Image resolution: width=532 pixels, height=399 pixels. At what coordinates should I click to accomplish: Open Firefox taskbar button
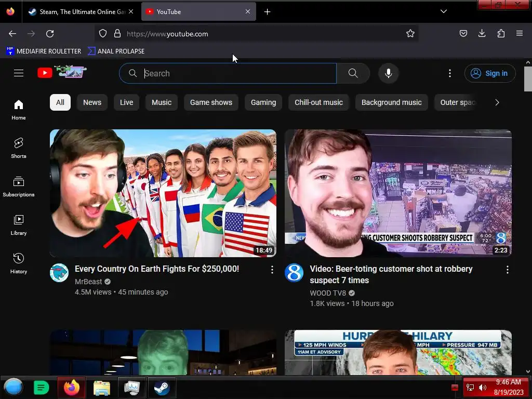pos(72,387)
